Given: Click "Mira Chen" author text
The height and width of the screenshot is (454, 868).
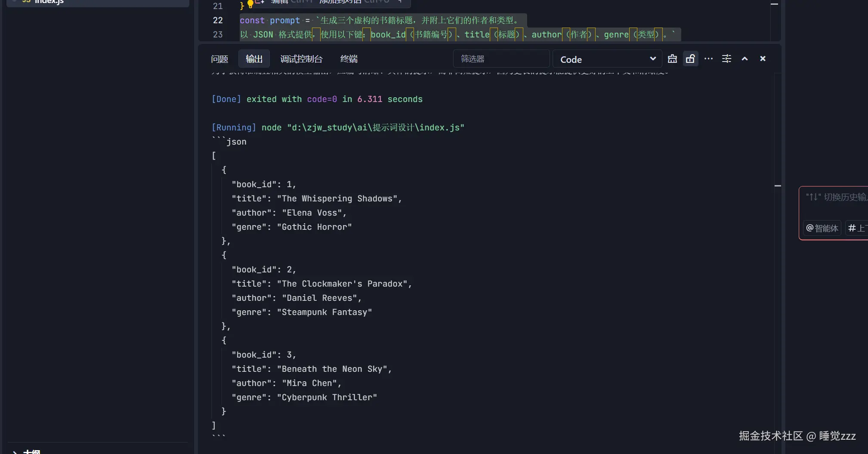Looking at the screenshot, I should click(x=309, y=383).
